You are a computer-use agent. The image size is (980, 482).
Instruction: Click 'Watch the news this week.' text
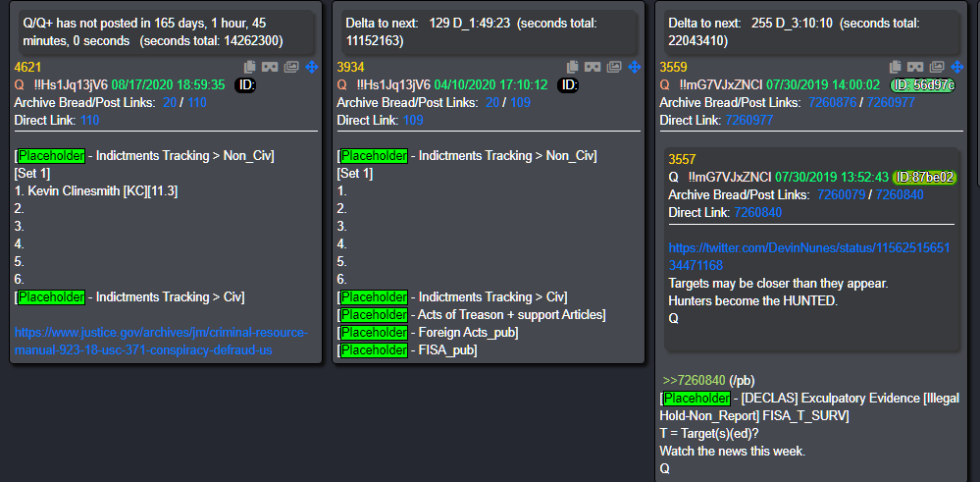[x=733, y=451]
